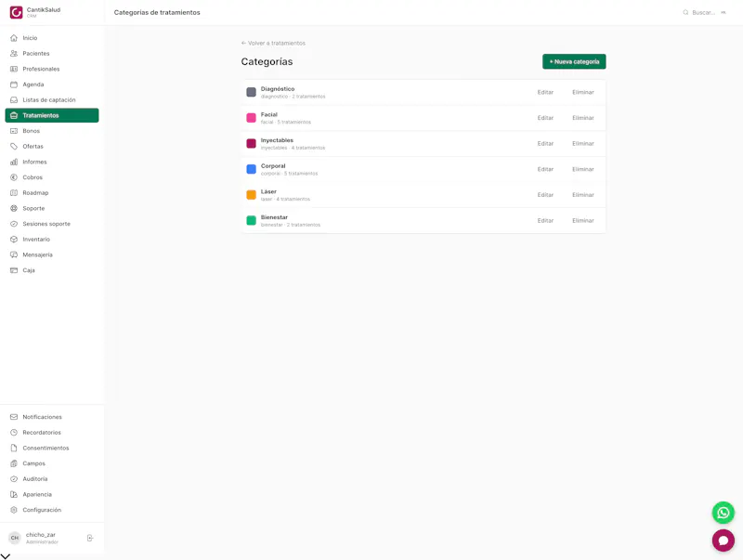
Task: Click the magenta Inyectables color swatch
Action: click(x=251, y=143)
